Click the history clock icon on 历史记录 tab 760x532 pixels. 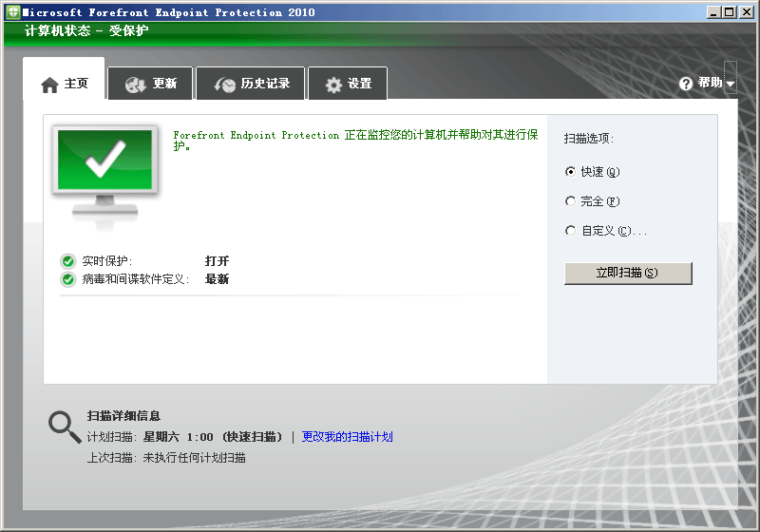(224, 85)
